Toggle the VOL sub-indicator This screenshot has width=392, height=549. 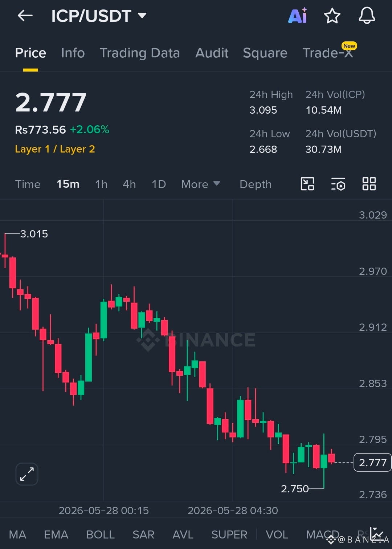coord(277,534)
